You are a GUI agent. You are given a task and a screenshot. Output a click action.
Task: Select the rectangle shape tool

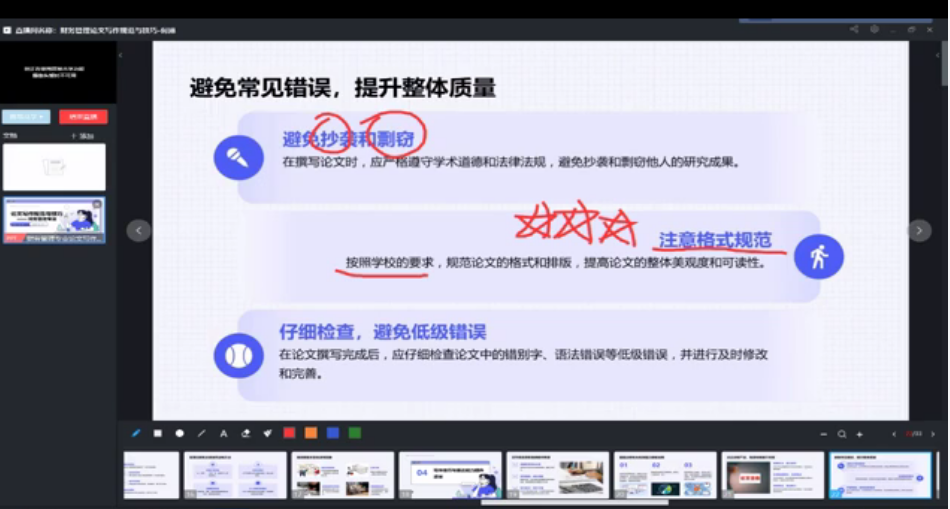click(158, 433)
